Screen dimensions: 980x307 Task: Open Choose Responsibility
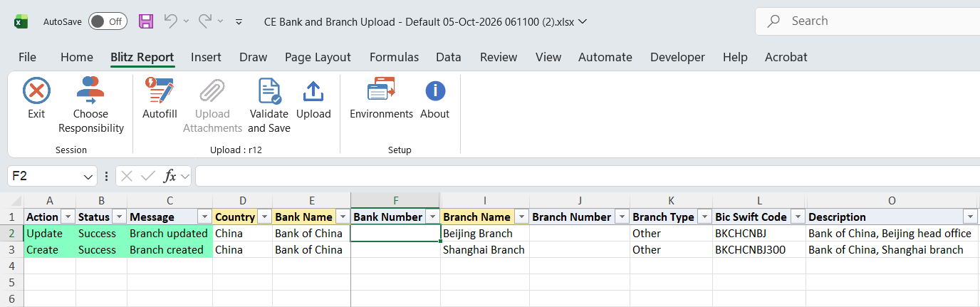coord(91,105)
